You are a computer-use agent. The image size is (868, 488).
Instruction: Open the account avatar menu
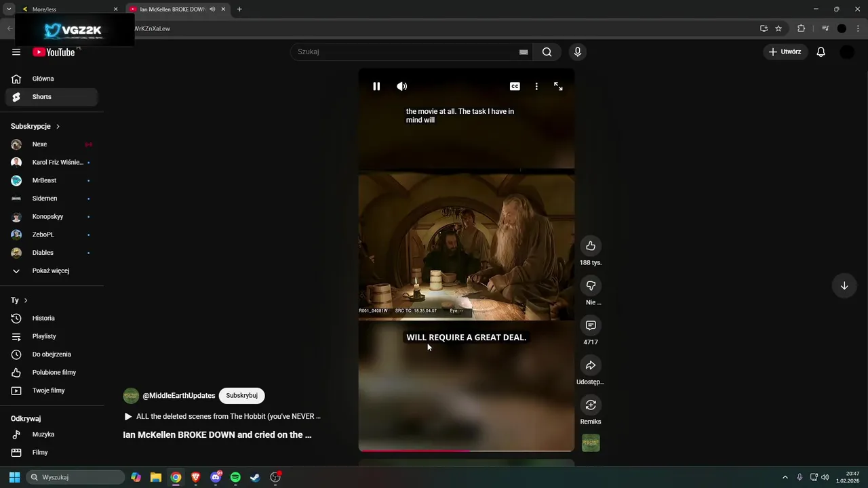click(x=847, y=52)
